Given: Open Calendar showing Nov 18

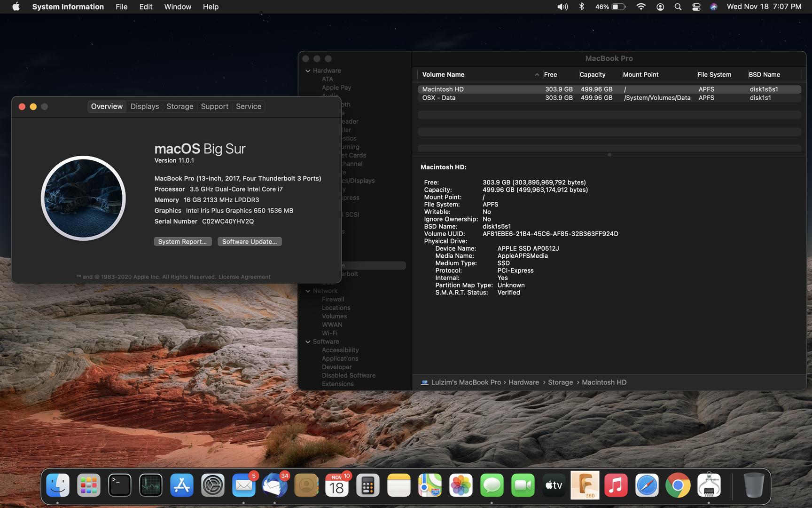Looking at the screenshot, I should (337, 485).
